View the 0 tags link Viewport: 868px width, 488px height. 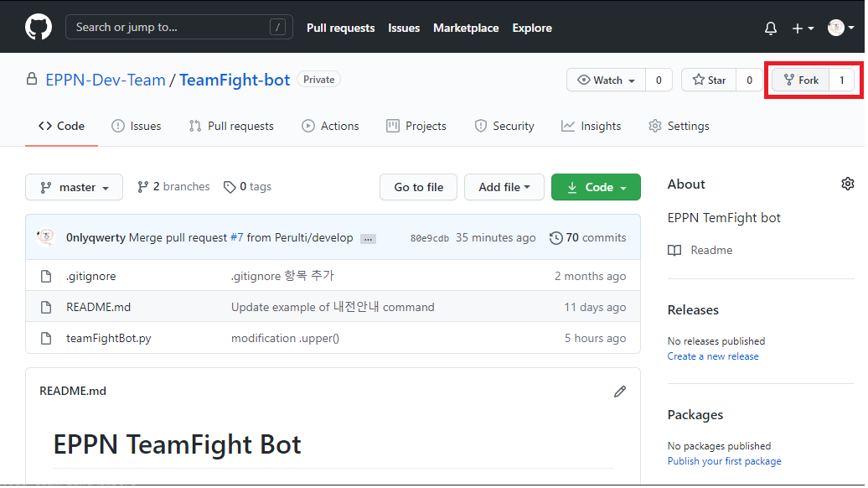(247, 187)
